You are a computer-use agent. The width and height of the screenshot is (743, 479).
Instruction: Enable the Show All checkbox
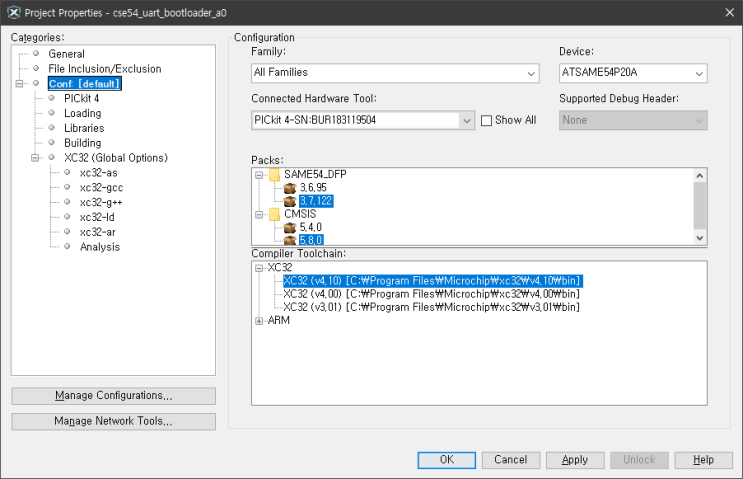[x=487, y=120]
